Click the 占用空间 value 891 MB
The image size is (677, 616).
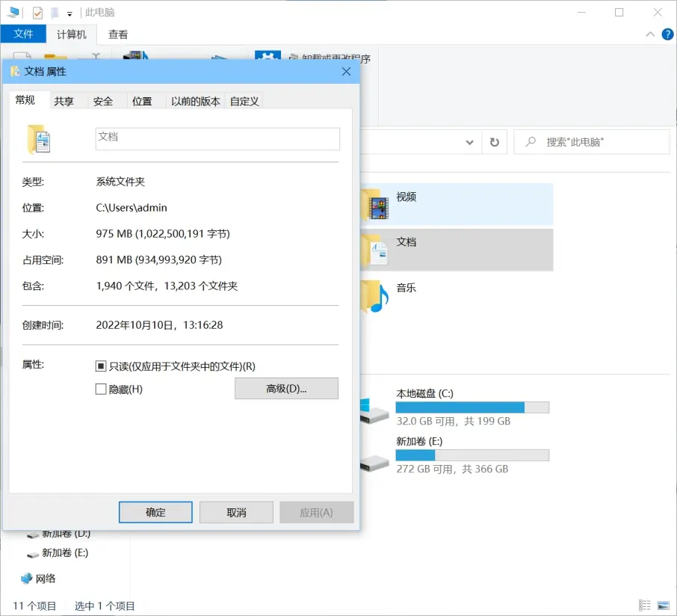(159, 259)
